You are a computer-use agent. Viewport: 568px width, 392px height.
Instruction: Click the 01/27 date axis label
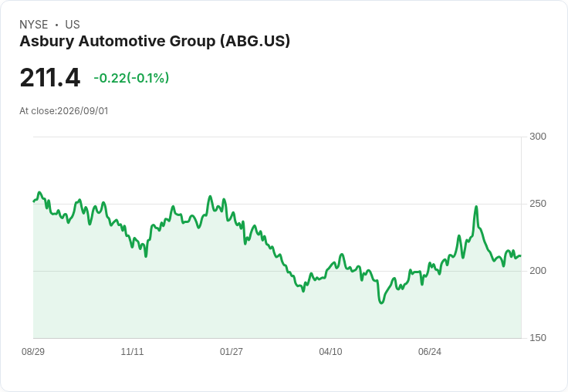[231, 351]
